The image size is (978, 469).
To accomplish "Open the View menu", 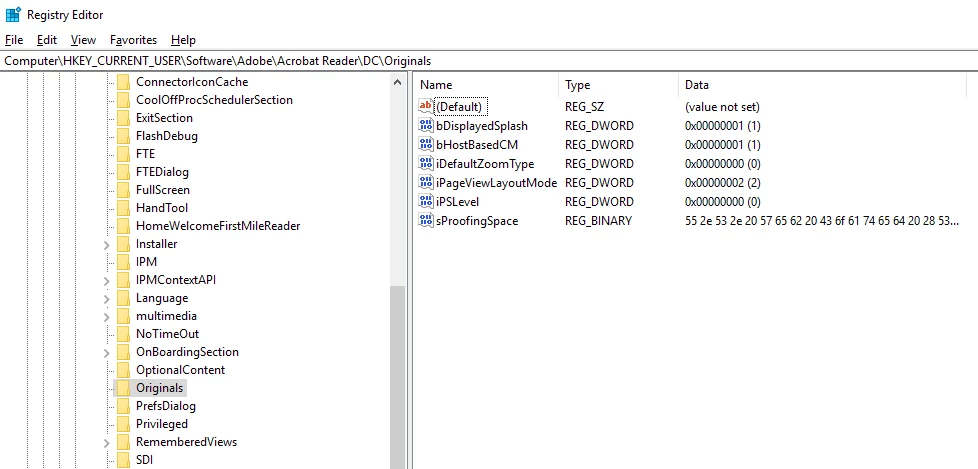I will 83,40.
